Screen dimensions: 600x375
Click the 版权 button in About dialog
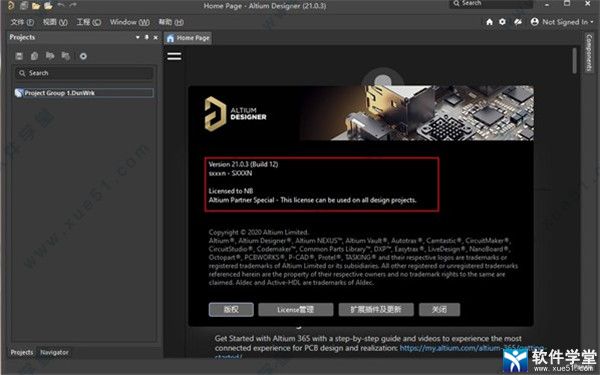pos(231,310)
